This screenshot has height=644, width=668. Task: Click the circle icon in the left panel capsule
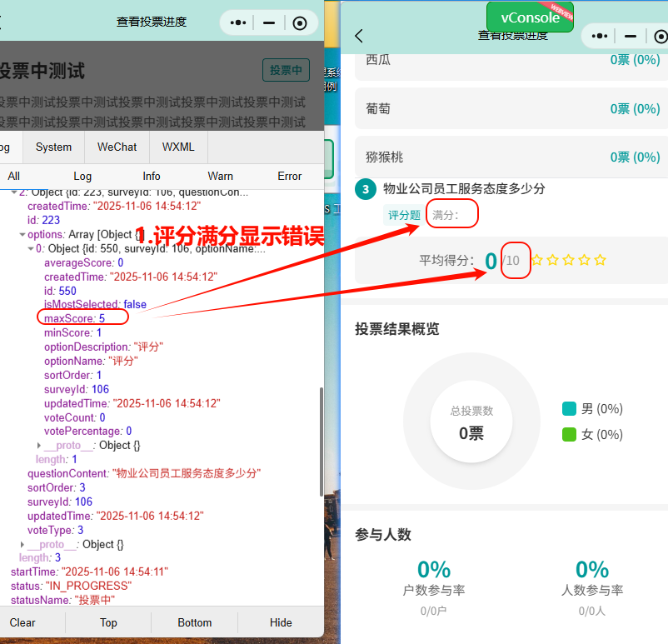click(x=300, y=24)
